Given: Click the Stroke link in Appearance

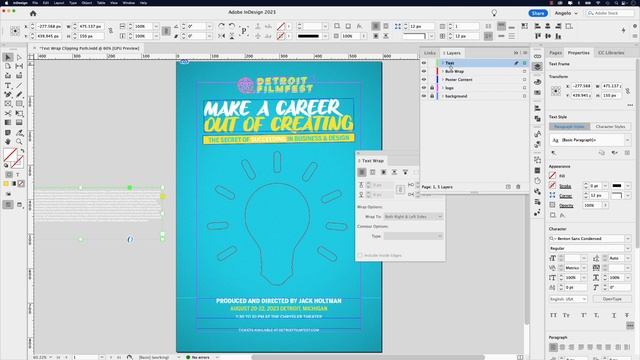Looking at the screenshot, I should [565, 186].
